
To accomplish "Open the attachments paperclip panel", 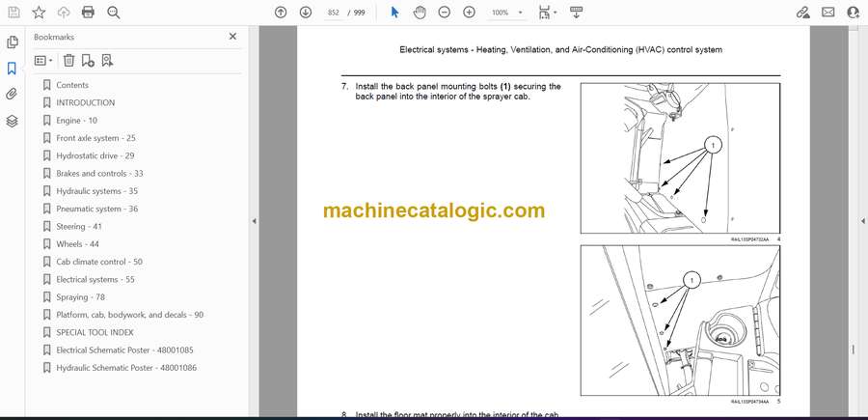I will pos(12,94).
